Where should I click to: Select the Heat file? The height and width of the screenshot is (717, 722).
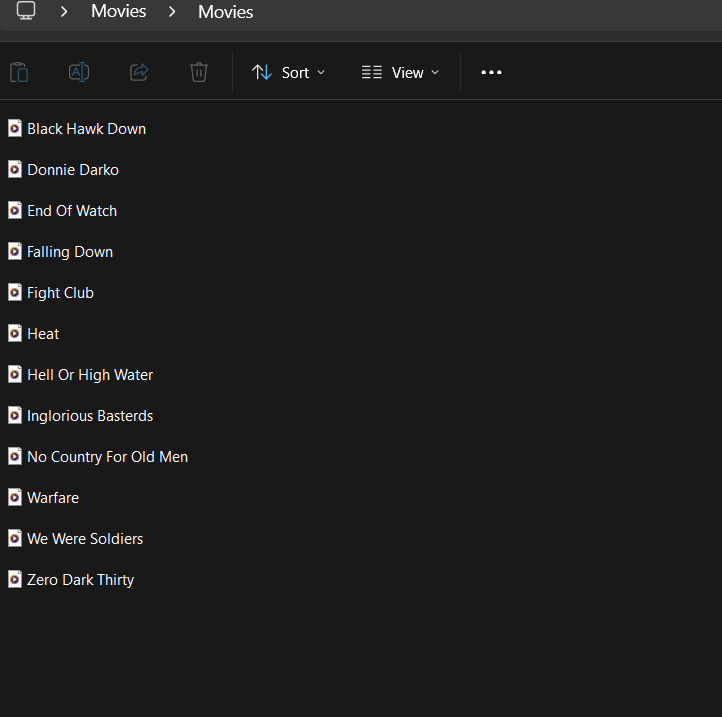point(34,334)
